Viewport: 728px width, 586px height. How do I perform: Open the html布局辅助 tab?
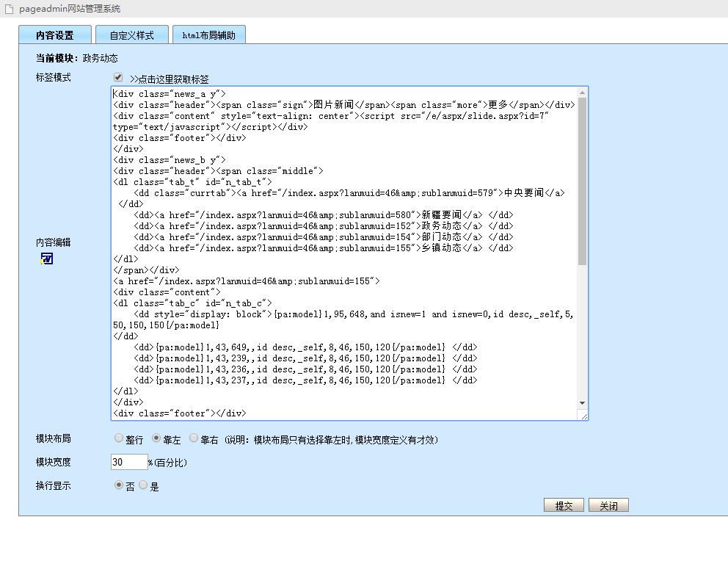point(209,35)
